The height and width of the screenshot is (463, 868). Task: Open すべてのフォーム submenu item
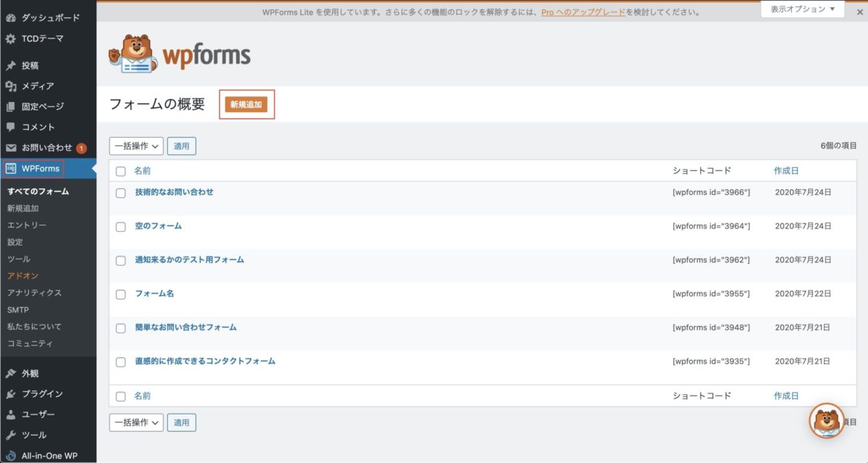(38, 191)
